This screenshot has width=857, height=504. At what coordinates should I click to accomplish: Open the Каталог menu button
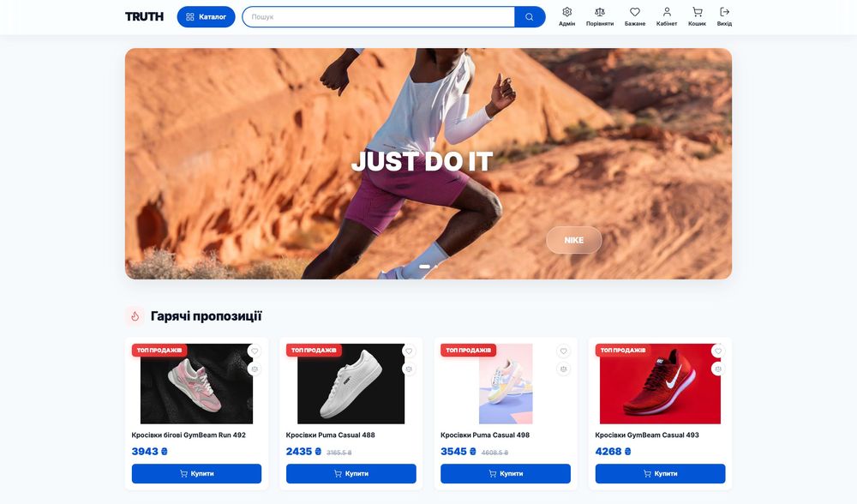[206, 17]
